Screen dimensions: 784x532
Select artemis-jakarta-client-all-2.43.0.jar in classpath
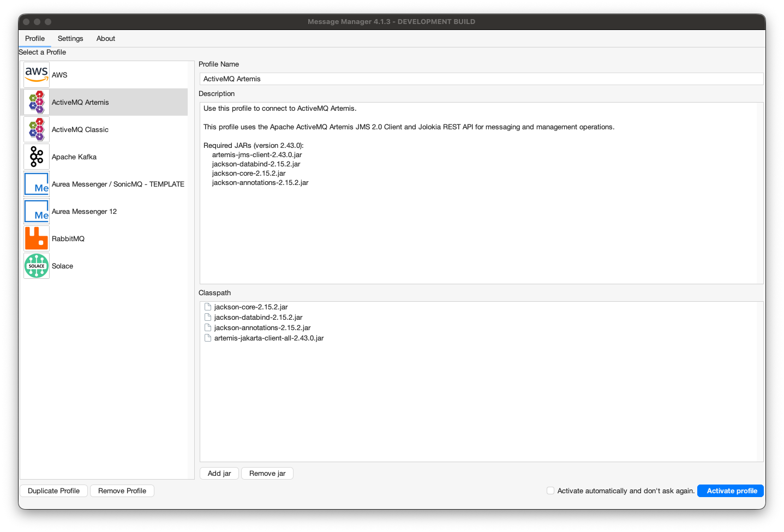coord(269,338)
